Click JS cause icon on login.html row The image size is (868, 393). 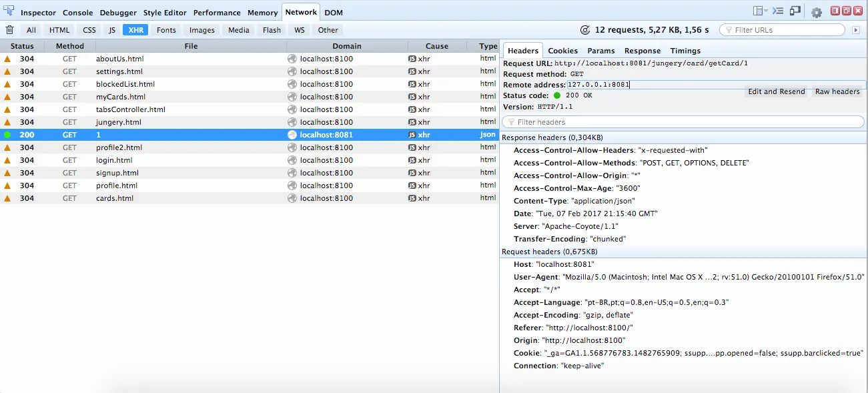coord(412,160)
